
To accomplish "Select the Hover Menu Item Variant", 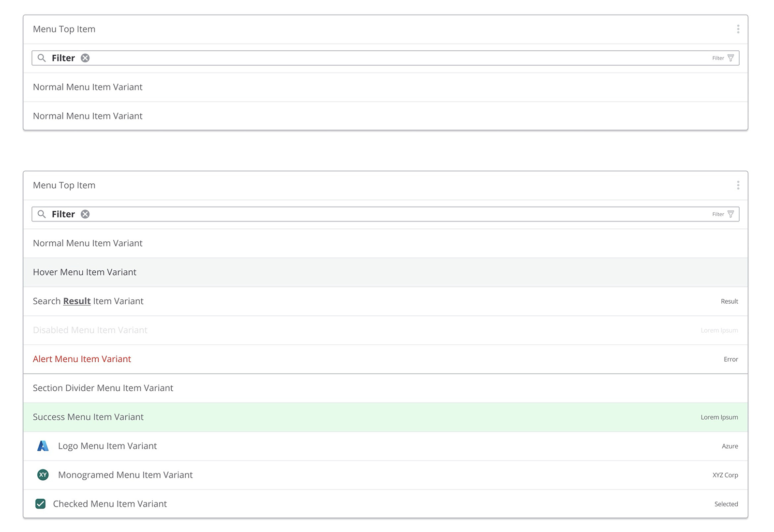I will click(x=85, y=272).
